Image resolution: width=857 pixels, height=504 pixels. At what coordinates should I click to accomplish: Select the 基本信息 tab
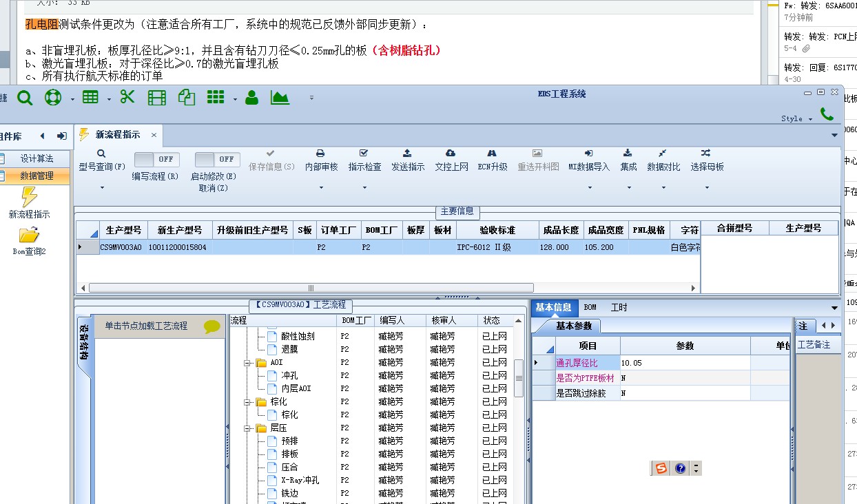point(553,308)
